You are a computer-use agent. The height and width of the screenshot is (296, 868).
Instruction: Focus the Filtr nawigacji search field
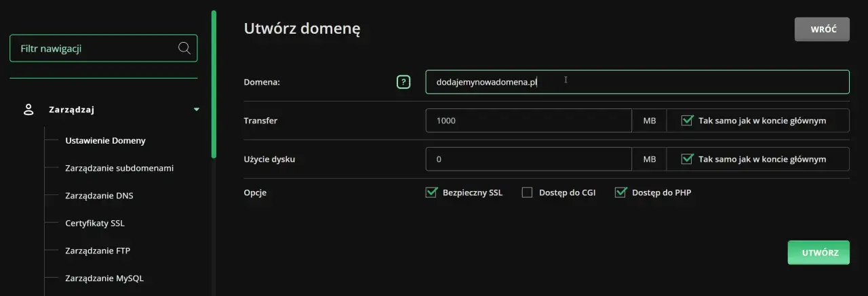(x=104, y=48)
